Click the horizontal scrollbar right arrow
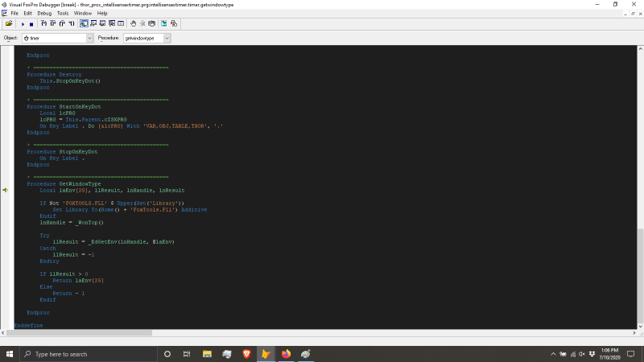 [x=634, y=333]
